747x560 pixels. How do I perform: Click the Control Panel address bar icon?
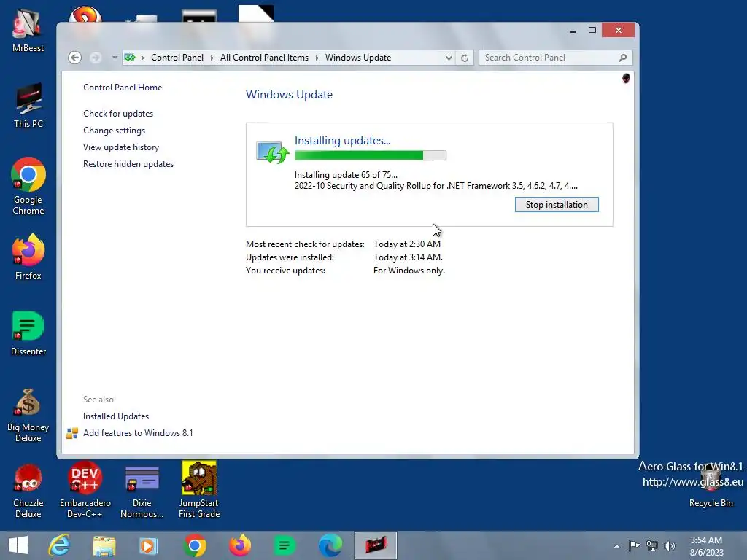click(x=130, y=58)
